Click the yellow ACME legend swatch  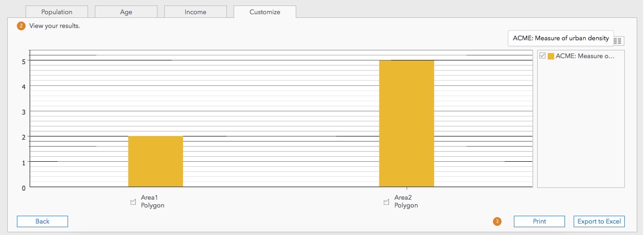(x=551, y=56)
